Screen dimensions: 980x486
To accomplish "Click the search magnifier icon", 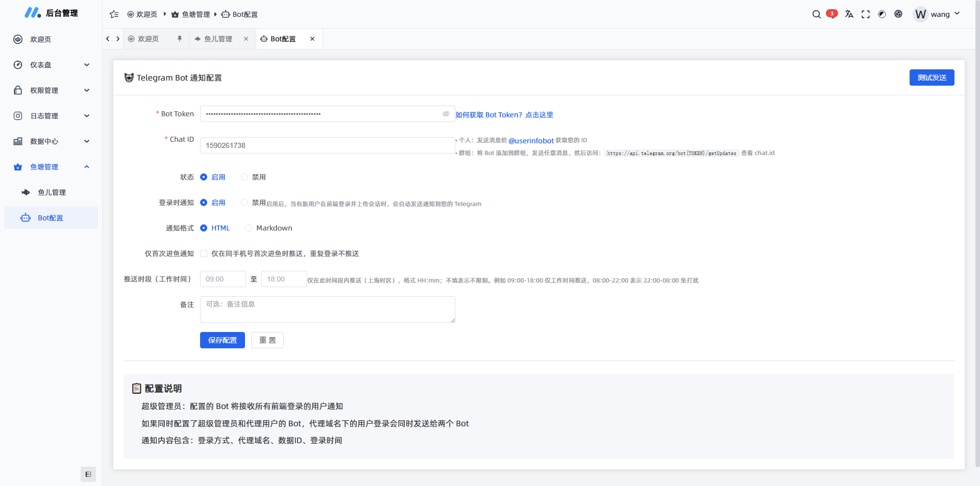I will (816, 14).
